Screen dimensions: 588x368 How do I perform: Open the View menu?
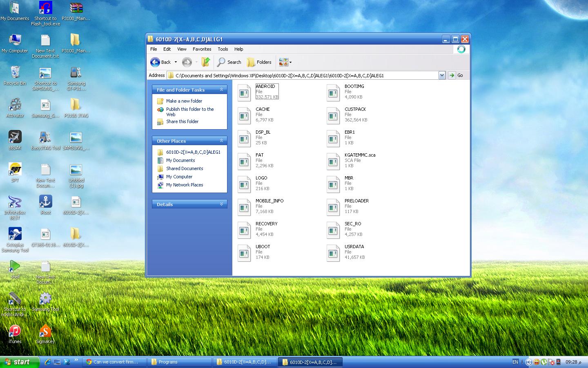click(182, 49)
